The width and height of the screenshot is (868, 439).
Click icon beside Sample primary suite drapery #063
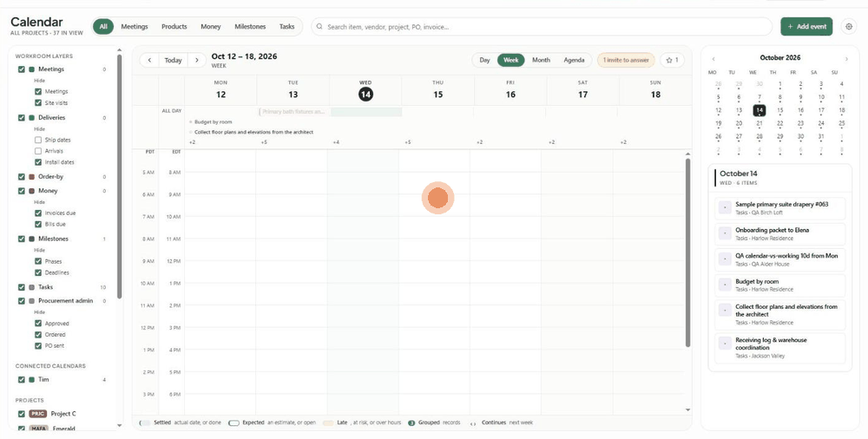[x=725, y=207]
